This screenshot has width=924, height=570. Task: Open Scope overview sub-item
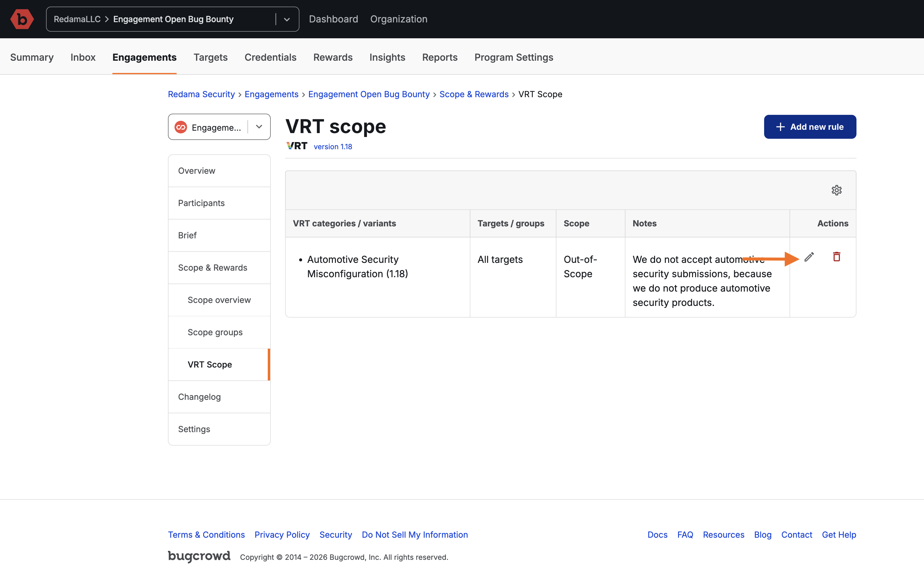coord(219,300)
